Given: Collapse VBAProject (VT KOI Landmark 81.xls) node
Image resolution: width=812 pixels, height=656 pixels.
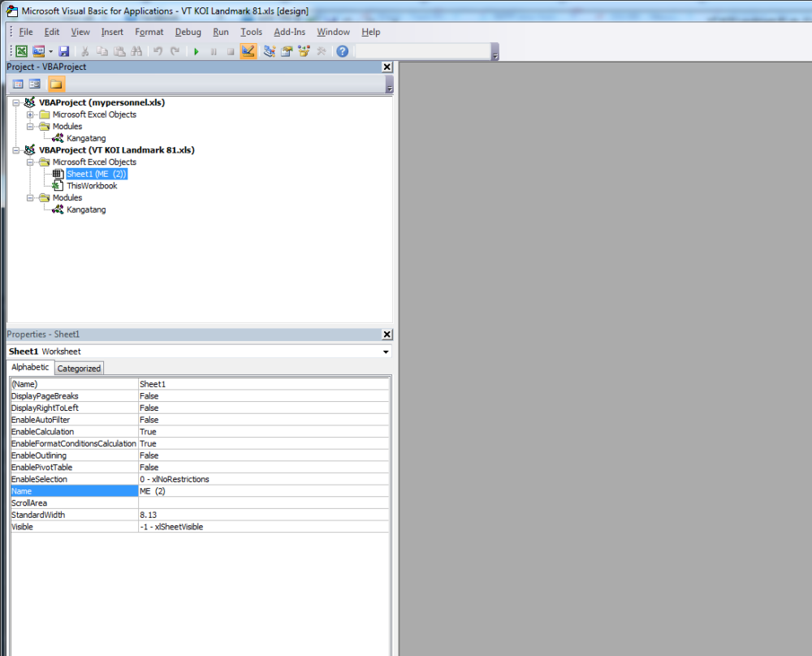Looking at the screenshot, I should point(16,150).
